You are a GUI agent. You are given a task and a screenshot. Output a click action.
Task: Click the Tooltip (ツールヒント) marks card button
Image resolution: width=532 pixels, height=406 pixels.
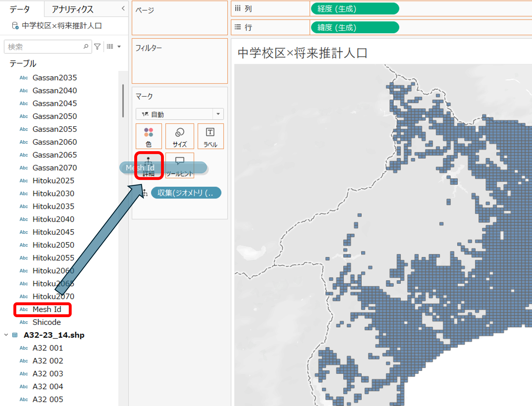(180, 166)
